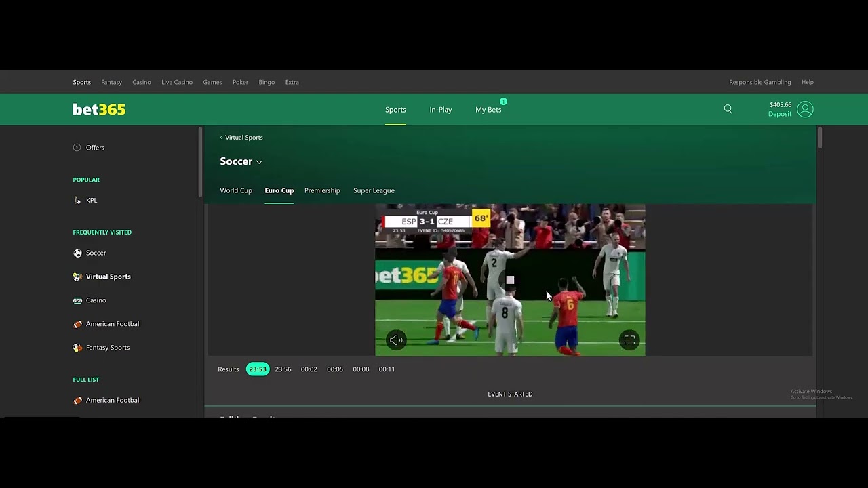
Task: Click the Sports link in top bar
Action: 81,82
